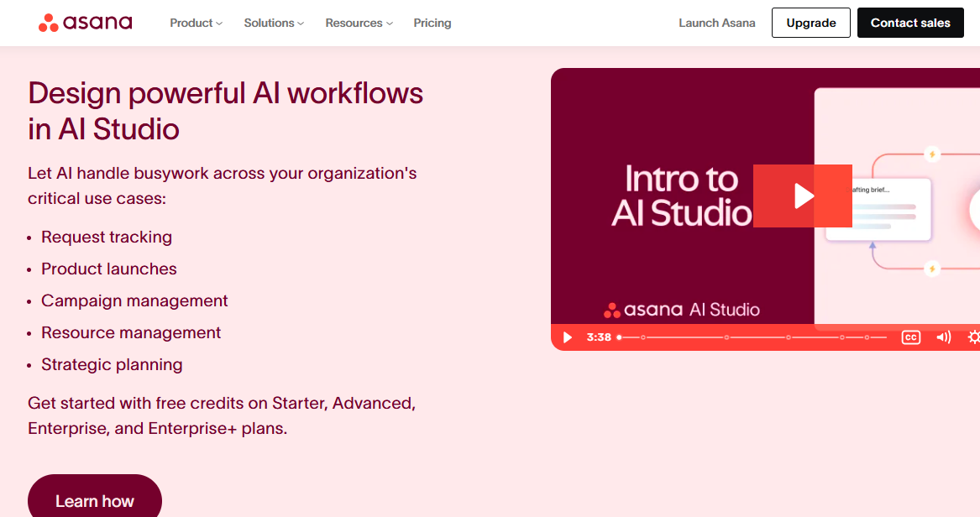The height and width of the screenshot is (517, 980).
Task: Open the Product dropdown menu
Action: click(196, 23)
